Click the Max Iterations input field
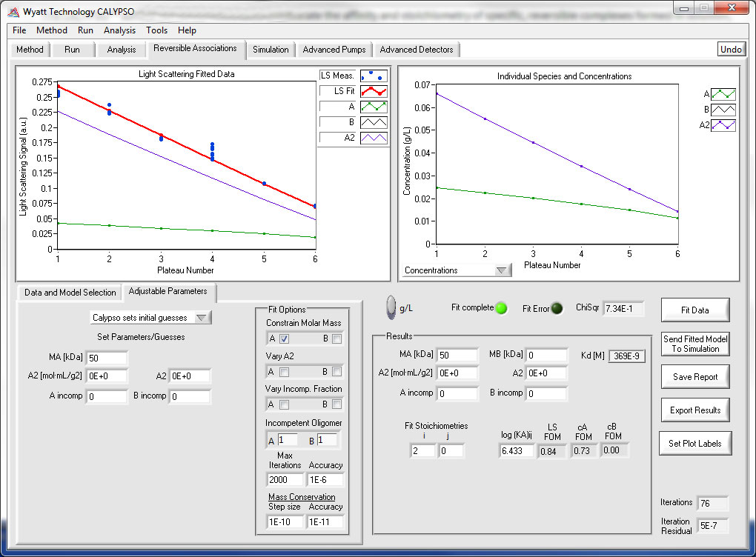The height and width of the screenshot is (557, 756). click(285, 480)
